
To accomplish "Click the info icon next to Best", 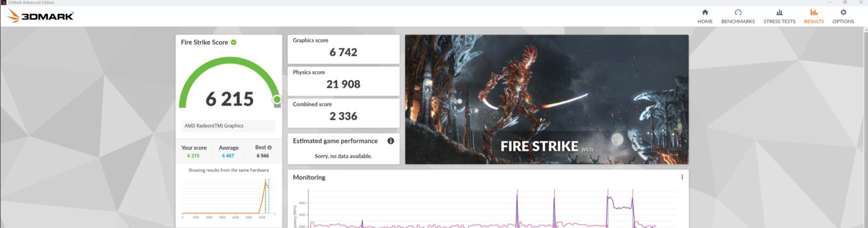I will tap(269, 148).
